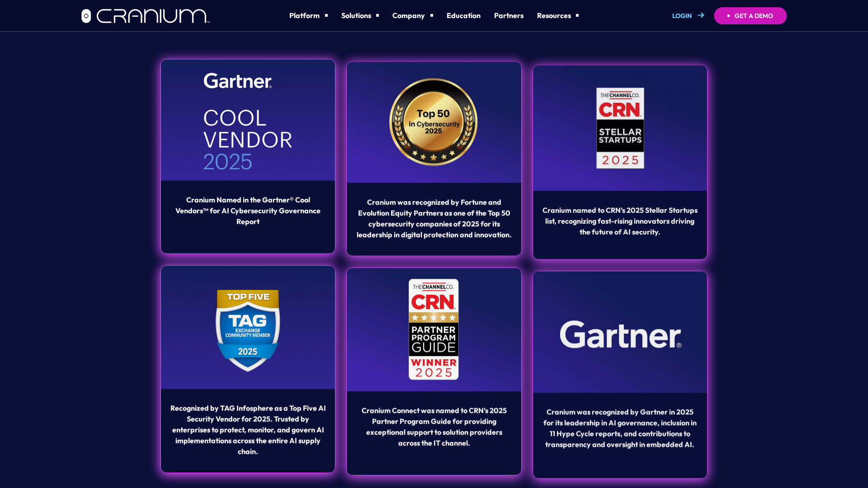Screen dimensions: 868x488
Task: Click the CRN Partner Program Guide description text
Action: pyautogui.click(x=434, y=427)
